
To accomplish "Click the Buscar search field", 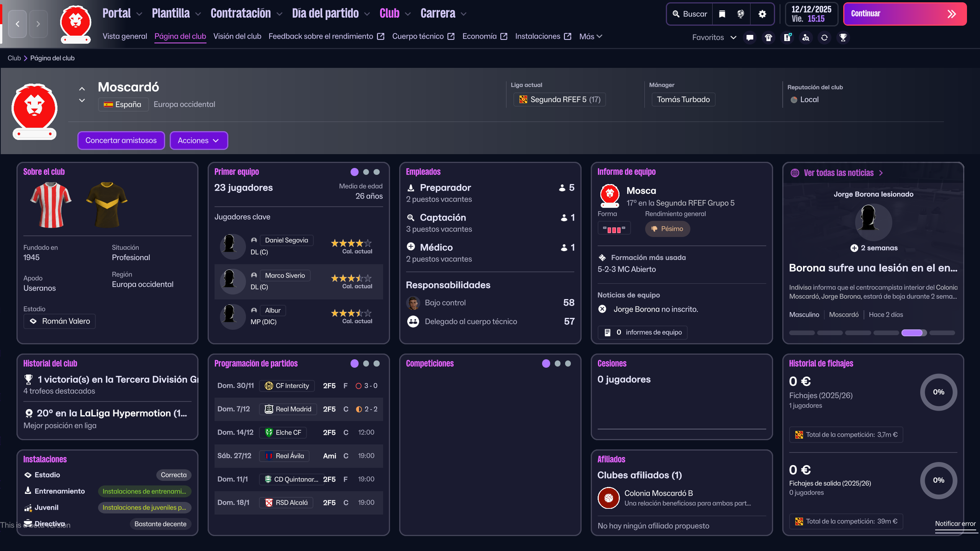I will click(690, 14).
